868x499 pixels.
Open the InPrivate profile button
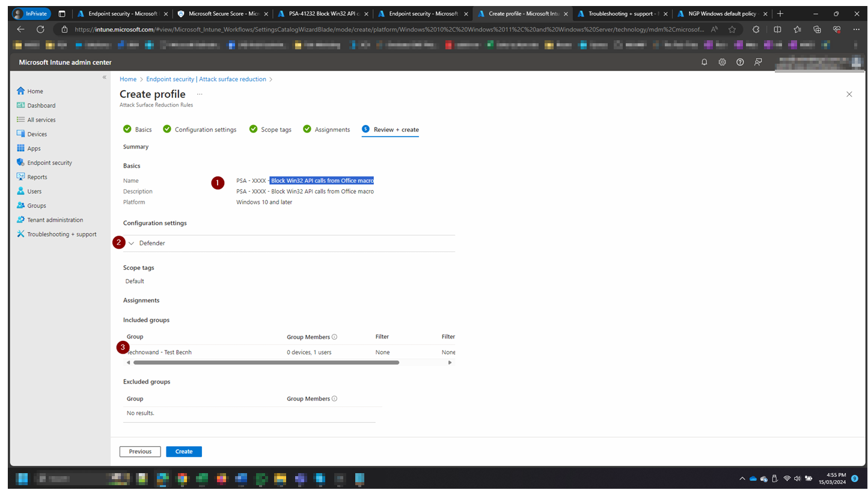pos(32,13)
